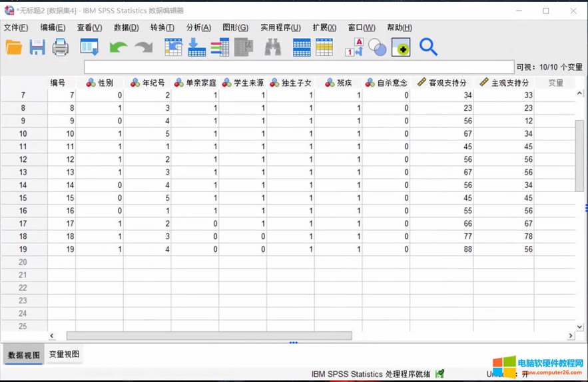Screen dimensions: 588x382
Task: Print the data using the printer icon
Action: (61, 47)
